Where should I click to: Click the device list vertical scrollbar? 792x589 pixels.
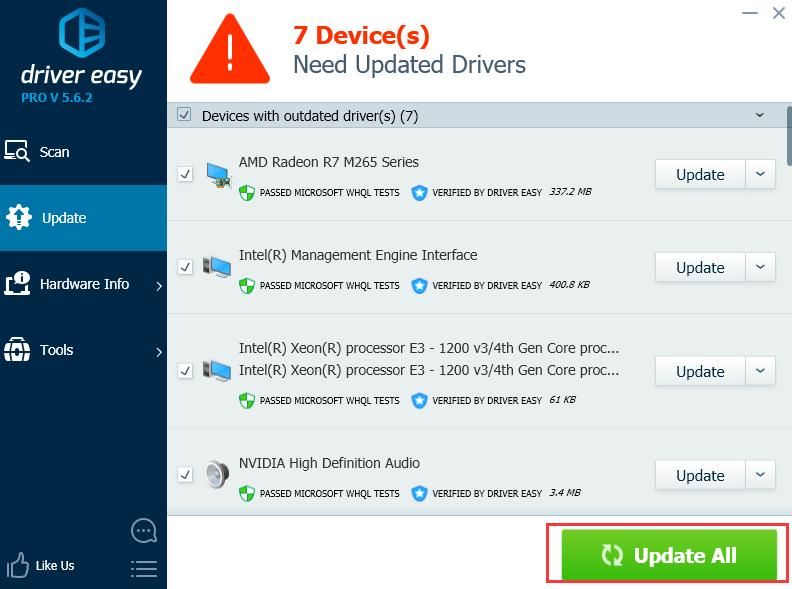[788, 135]
